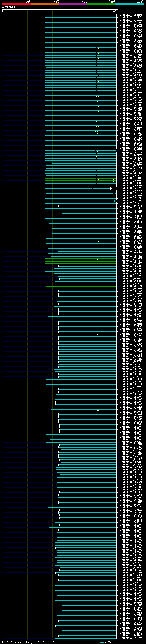This screenshot has height=644, width=146.
Task: Select hit label UniRef100_P84051
Action: click(131, 361)
